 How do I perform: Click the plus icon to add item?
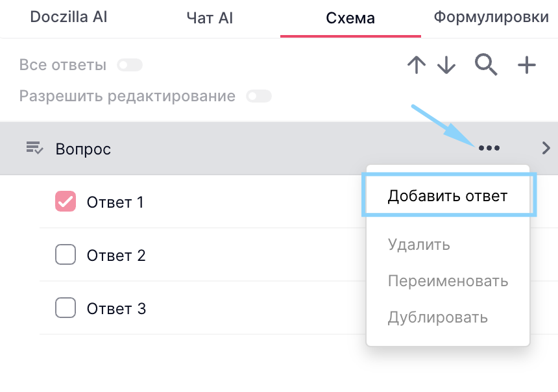coord(527,64)
